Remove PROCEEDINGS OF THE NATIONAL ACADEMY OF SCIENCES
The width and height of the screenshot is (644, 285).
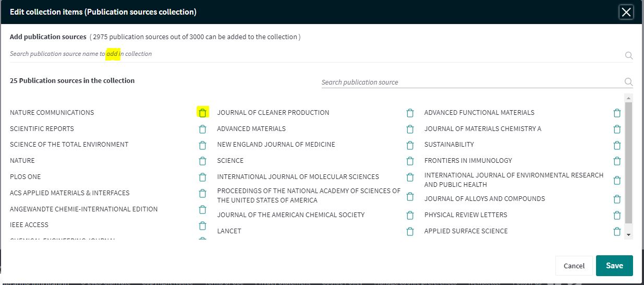point(410,196)
